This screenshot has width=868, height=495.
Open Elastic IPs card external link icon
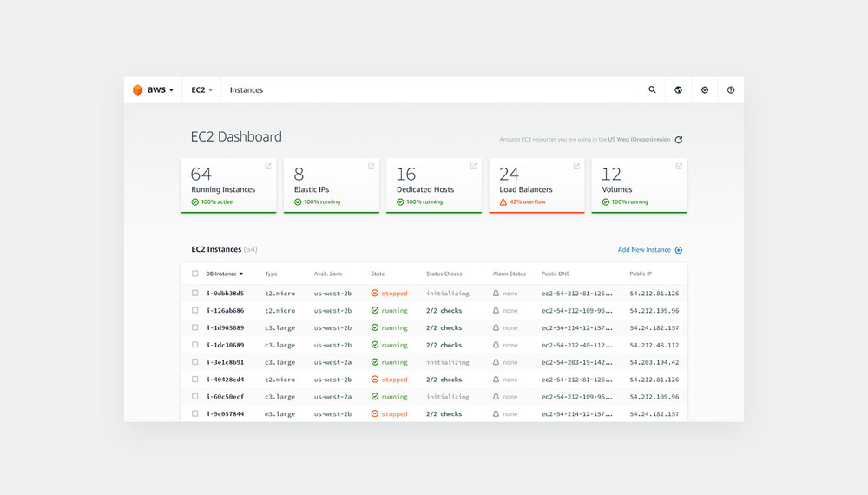tap(371, 166)
